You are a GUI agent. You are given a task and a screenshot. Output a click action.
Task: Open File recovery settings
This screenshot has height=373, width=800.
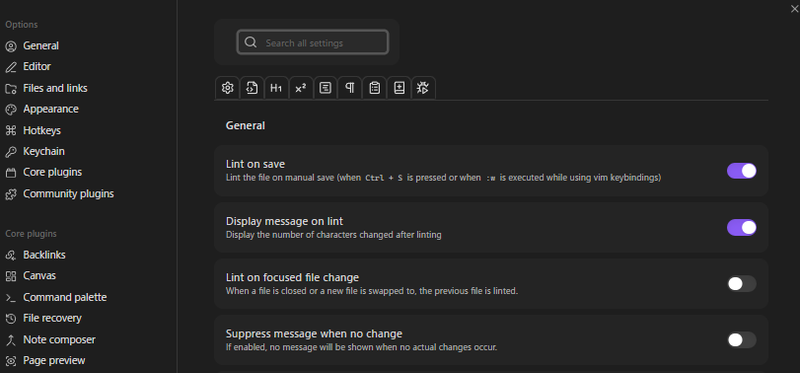coord(52,318)
